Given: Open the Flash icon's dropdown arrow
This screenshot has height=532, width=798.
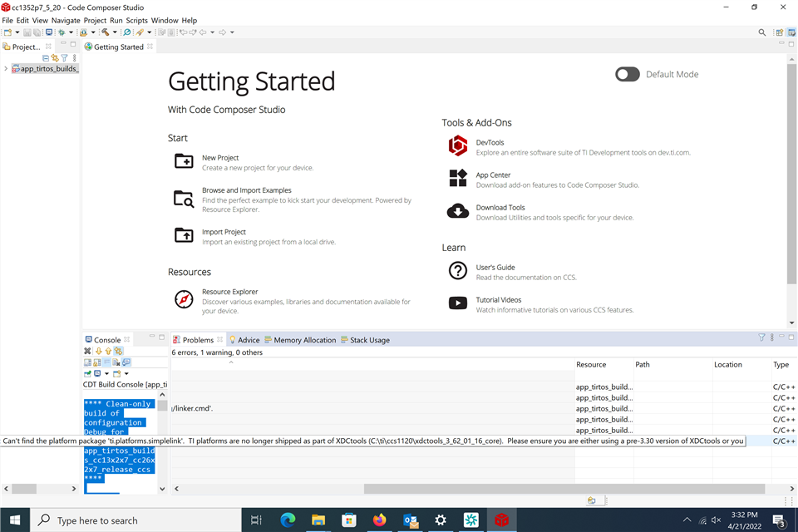Looking at the screenshot, I should tap(93, 32).
